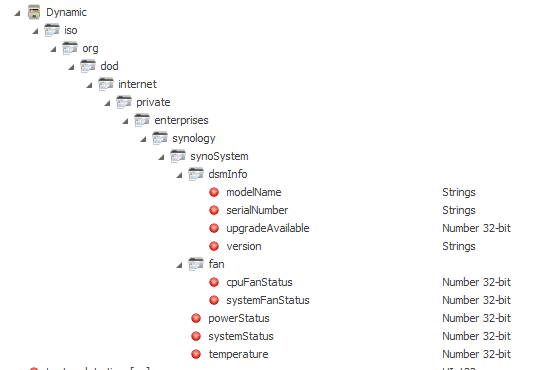
Task: Select the temperature item
Action: pos(239,354)
